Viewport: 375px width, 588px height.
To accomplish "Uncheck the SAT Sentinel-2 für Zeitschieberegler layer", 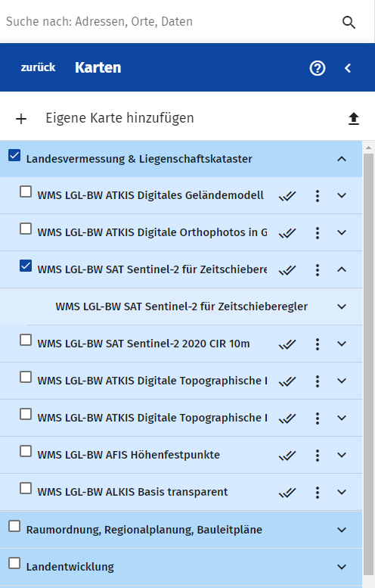I will pyautogui.click(x=26, y=266).
